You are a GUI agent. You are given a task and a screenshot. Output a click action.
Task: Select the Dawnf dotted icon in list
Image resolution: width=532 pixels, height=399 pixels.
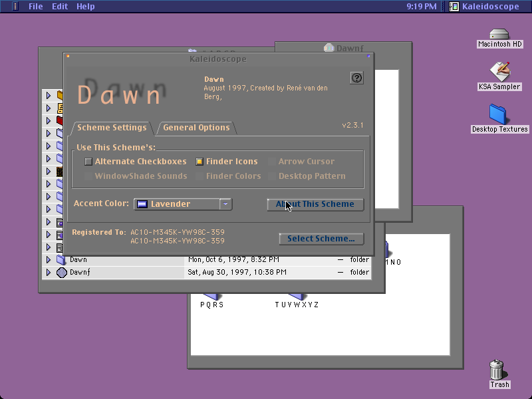[x=61, y=273]
